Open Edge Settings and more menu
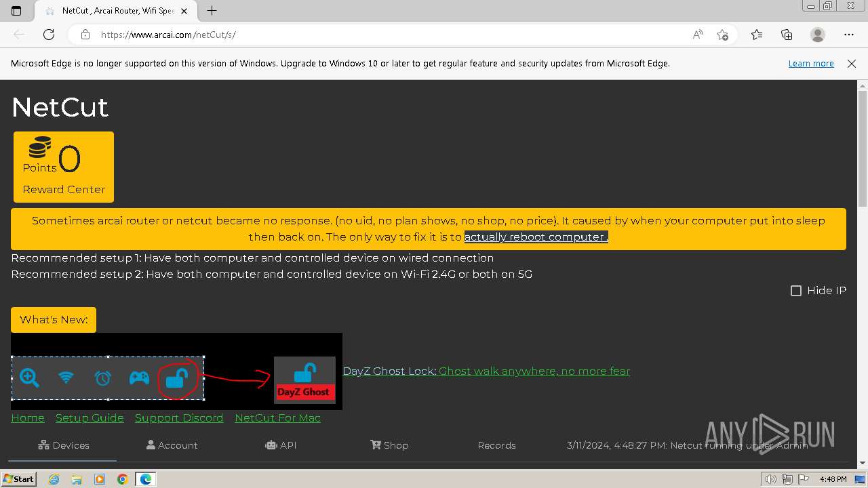 849,35
